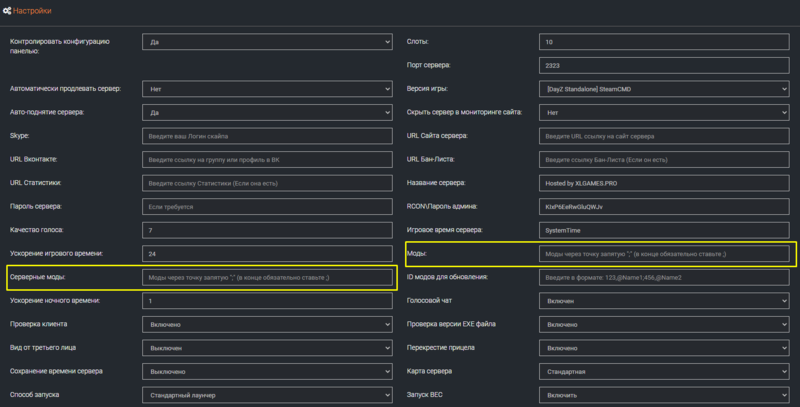This screenshot has width=800, height=407.
Task: Click the gear icon beside Настройки header
Action: pyautogui.click(x=9, y=10)
